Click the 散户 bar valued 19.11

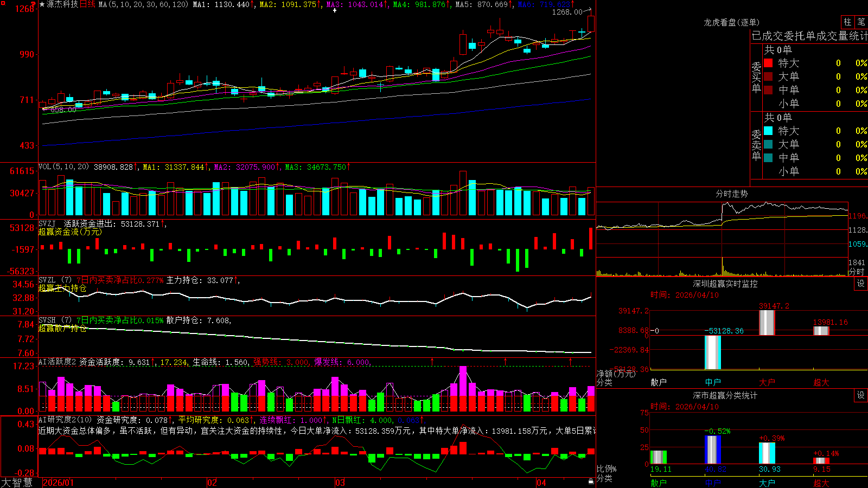pos(659,457)
